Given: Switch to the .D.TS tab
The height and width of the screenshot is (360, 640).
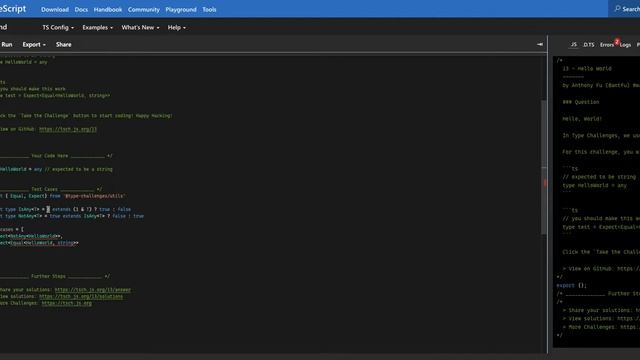Looking at the screenshot, I should click(589, 44).
